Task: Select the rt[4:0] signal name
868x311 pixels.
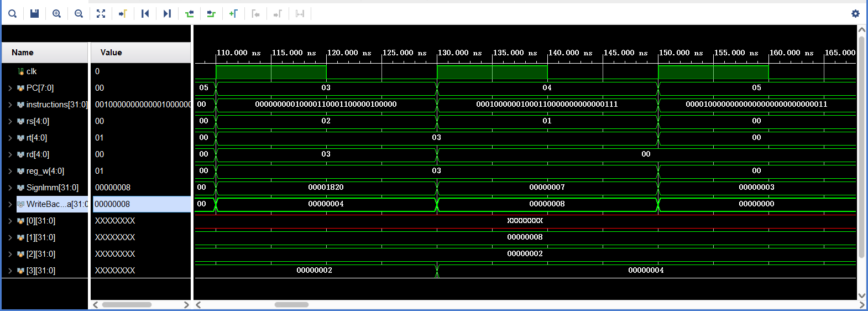Action: tap(36, 138)
